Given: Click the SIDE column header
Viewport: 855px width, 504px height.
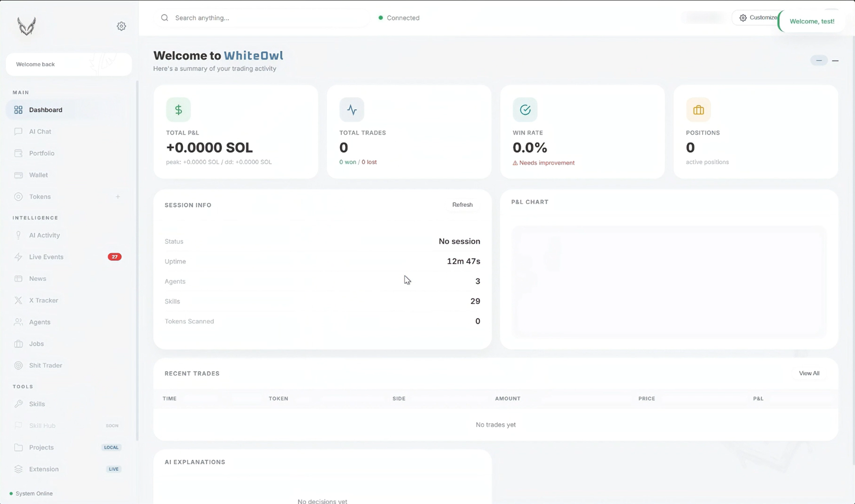Looking at the screenshot, I should (x=399, y=399).
